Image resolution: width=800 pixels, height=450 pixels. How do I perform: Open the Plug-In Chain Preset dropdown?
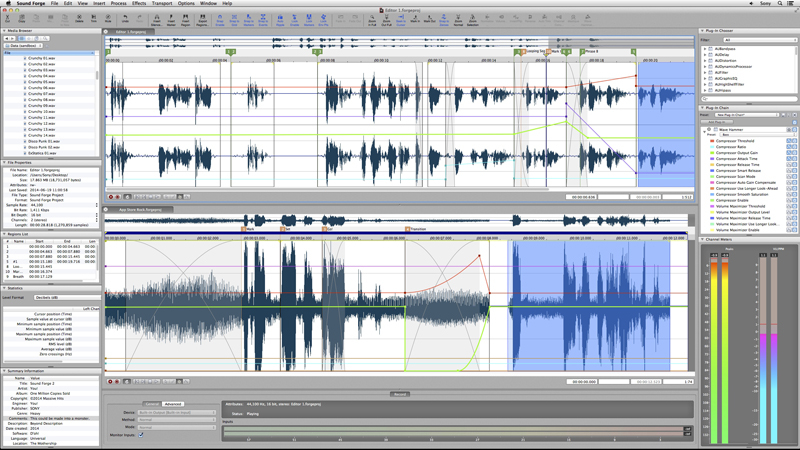(x=747, y=115)
